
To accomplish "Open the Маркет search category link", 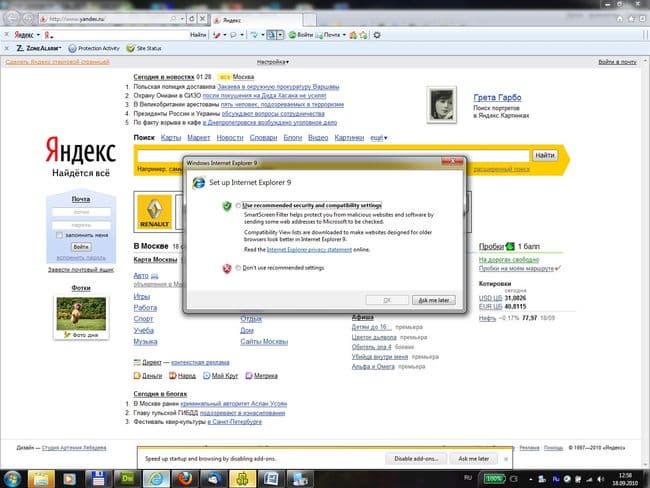I will (199, 138).
